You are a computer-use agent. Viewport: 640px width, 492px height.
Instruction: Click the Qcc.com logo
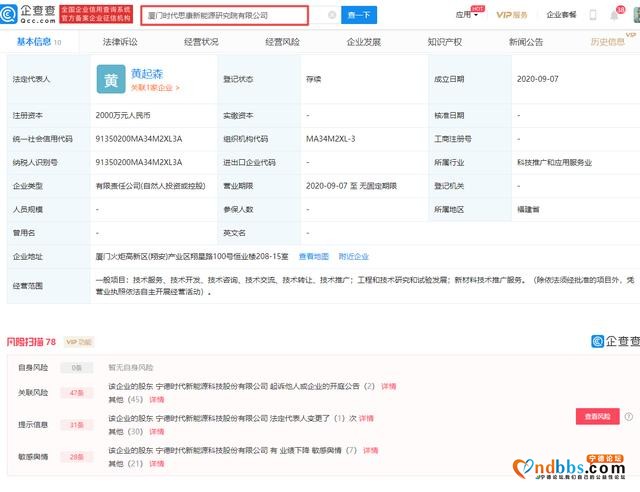click(x=28, y=14)
